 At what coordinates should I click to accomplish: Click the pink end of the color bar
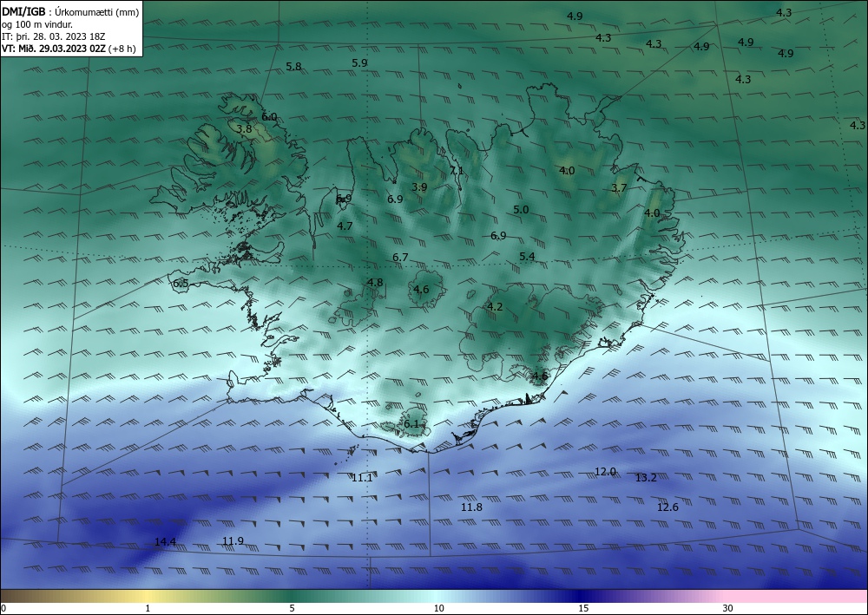[x=797, y=596]
